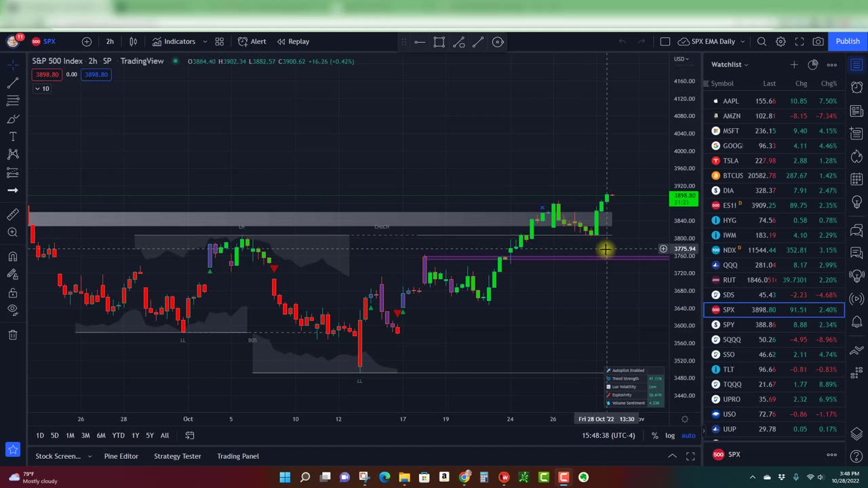Click the redo arrow
The height and width of the screenshot is (488, 868).
click(x=641, y=41)
